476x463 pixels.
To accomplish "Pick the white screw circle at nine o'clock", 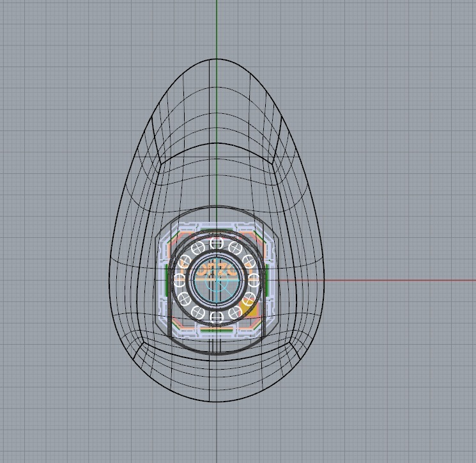I will tap(181, 279).
